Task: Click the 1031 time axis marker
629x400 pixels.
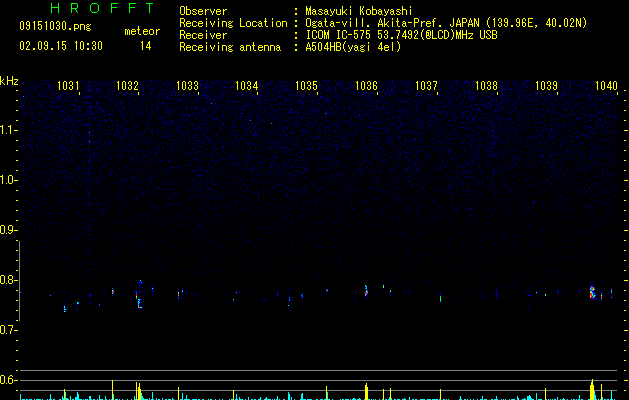Action: pos(68,86)
